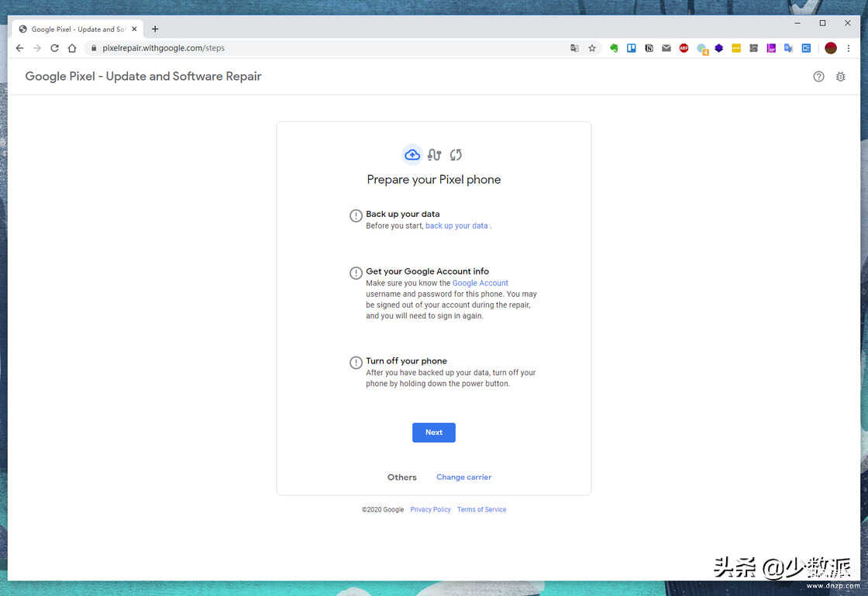Close the Google Pixel Update tab
Image resolution: width=868 pixels, height=596 pixels.
coord(134,29)
